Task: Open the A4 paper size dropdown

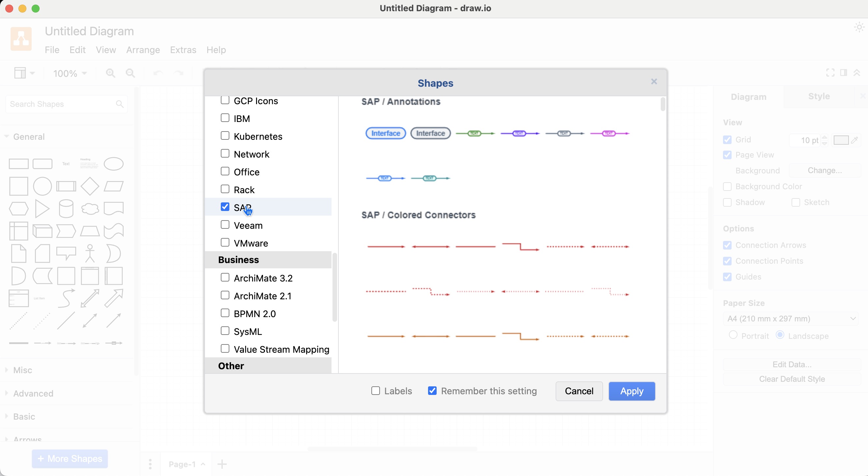Action: pyautogui.click(x=791, y=318)
